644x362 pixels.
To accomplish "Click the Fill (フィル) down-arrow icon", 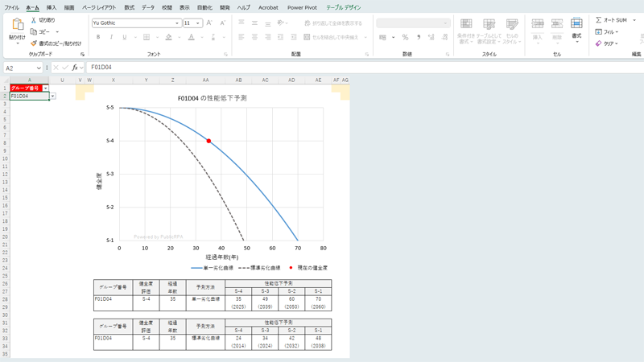I will 598,32.
